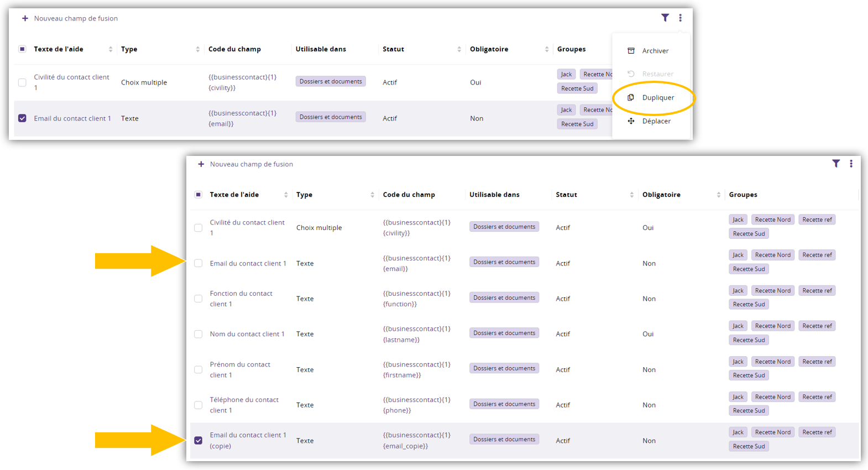
Task: Sort lower table by Statut column arrows
Action: point(631,195)
